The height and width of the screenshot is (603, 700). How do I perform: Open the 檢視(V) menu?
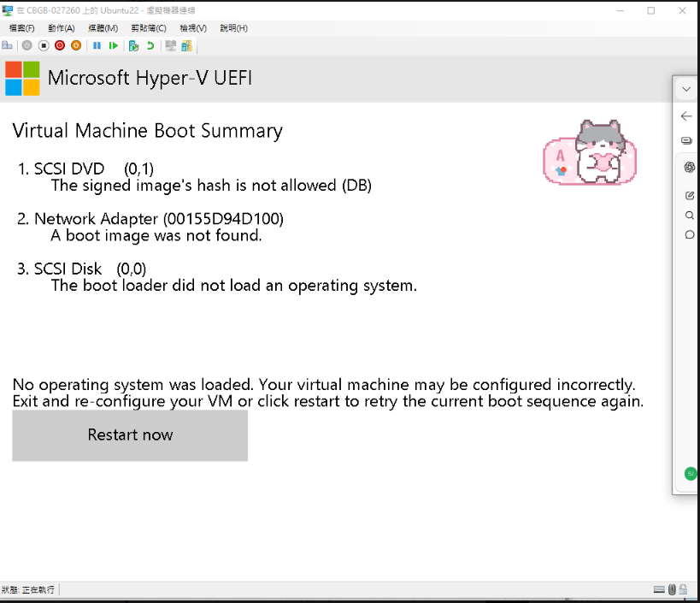tap(193, 28)
